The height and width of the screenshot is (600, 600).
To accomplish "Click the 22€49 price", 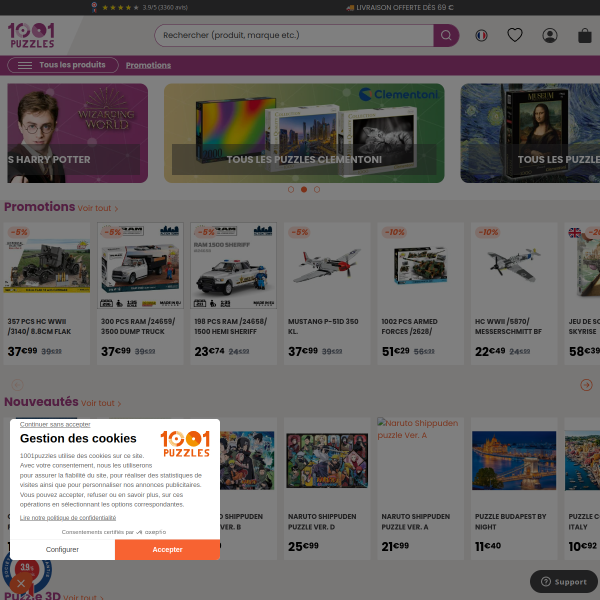I will coord(490,351).
